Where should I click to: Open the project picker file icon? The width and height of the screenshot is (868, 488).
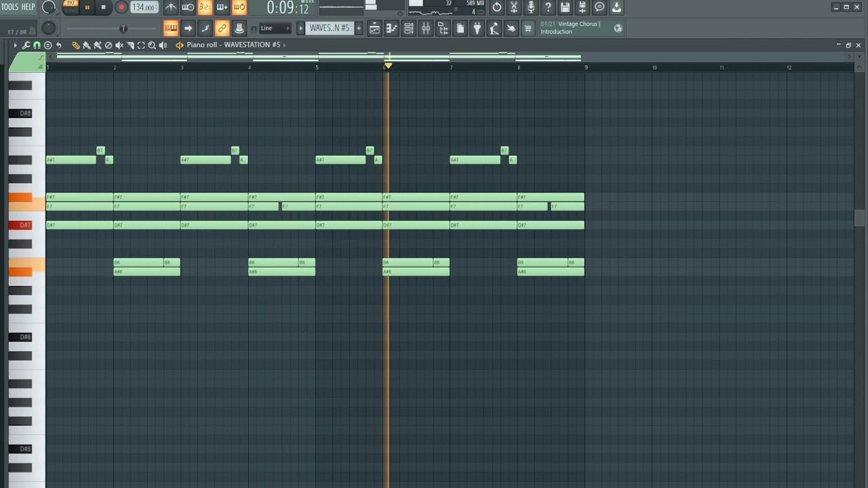(460, 28)
